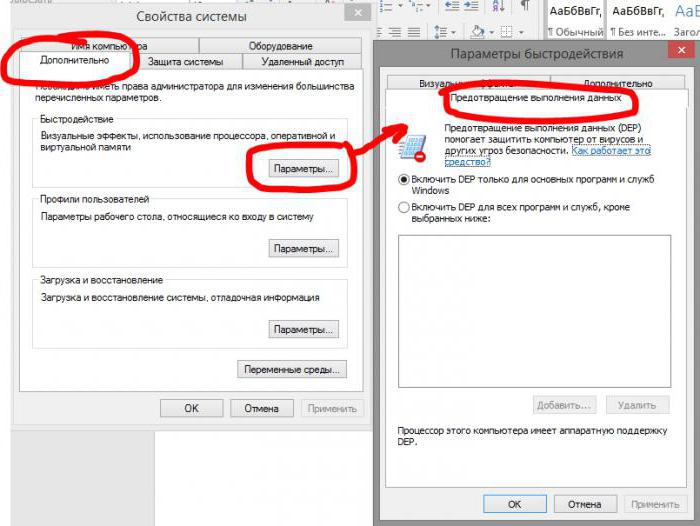Click Параметры button under Загрузка и восстановление

point(304,330)
